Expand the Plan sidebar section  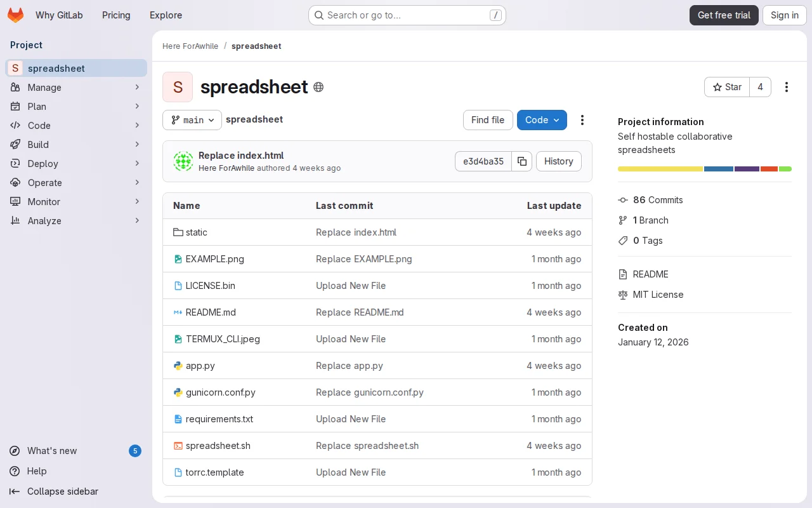point(76,106)
